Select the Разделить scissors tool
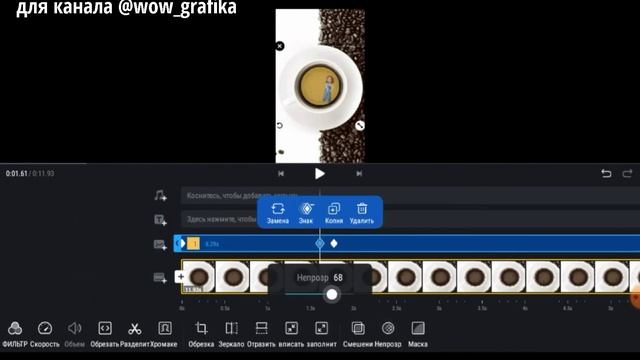 click(135, 334)
